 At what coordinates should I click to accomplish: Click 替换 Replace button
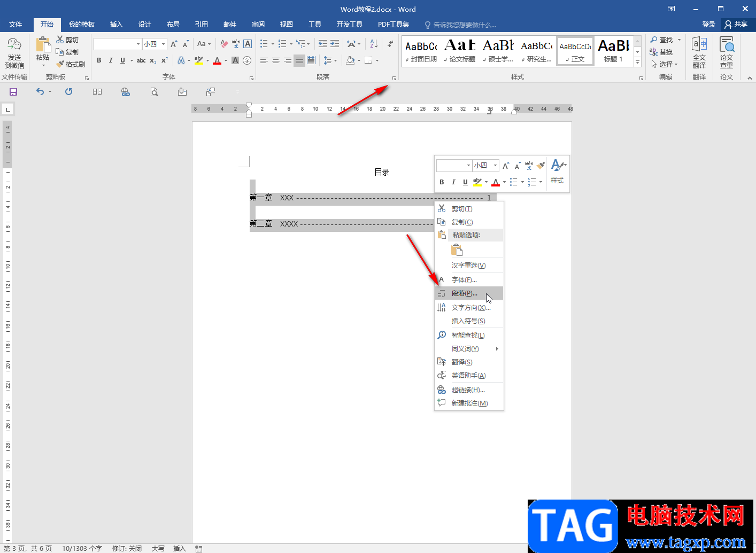tap(661, 52)
